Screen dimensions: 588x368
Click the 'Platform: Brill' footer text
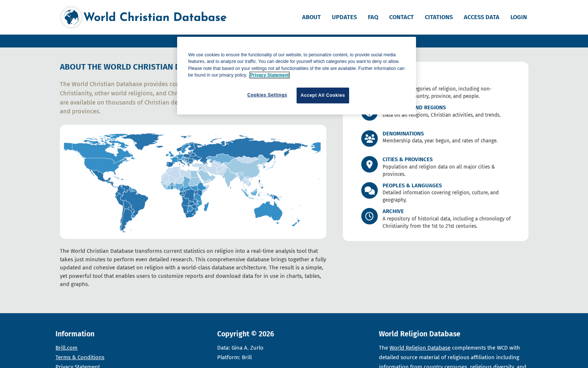click(x=234, y=357)
